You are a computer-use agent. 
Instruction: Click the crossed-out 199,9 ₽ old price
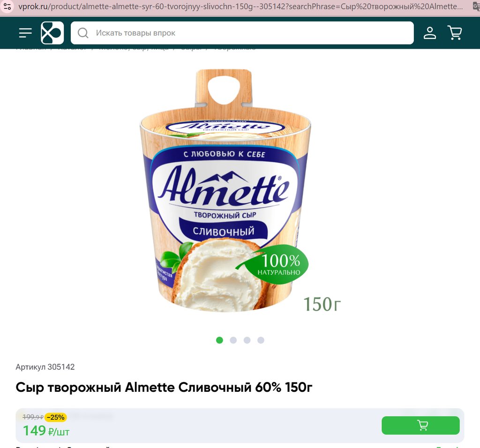tap(33, 417)
